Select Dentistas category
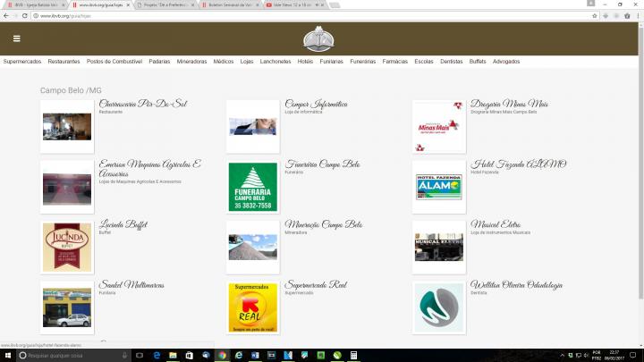The image size is (644, 362). (x=452, y=62)
